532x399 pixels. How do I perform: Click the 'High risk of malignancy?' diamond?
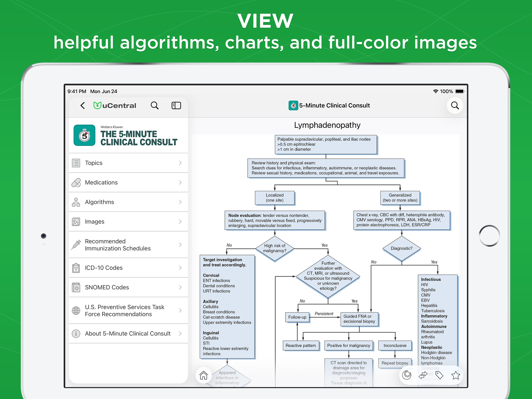275,248
